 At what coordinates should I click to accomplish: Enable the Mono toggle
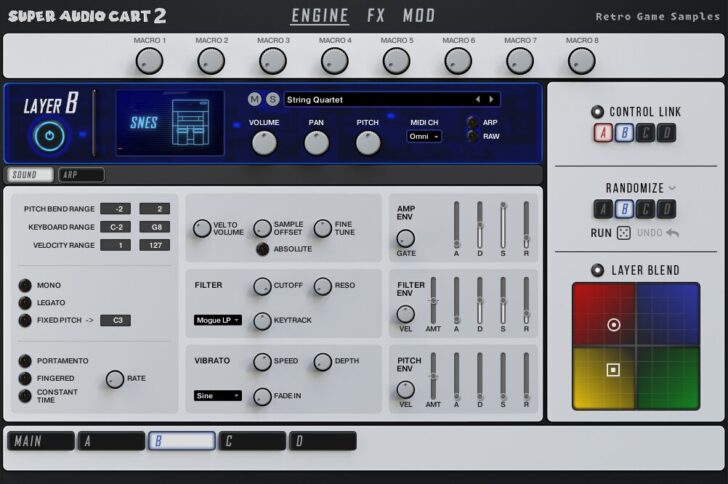(x=25, y=284)
